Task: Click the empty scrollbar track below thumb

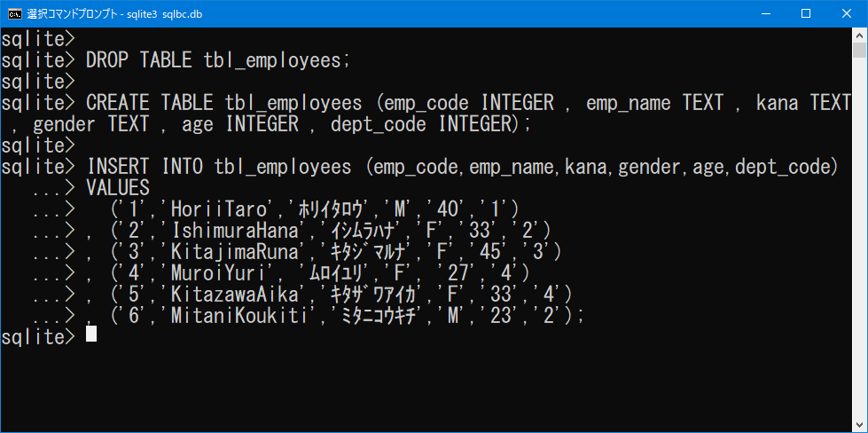Action: click(x=860, y=238)
